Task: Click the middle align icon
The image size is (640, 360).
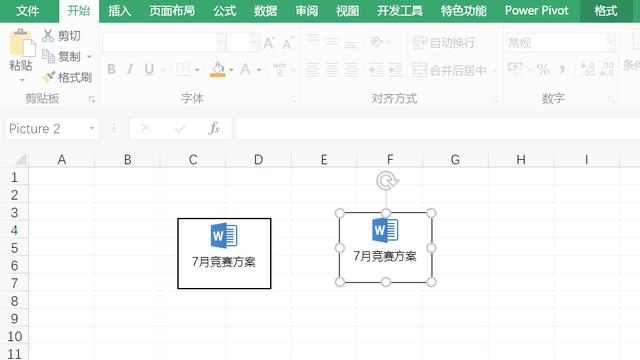Action: click(x=332, y=41)
